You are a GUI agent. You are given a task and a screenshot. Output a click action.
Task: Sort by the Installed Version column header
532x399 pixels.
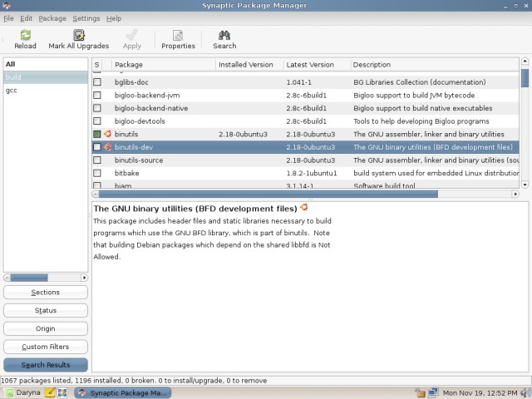(249, 65)
